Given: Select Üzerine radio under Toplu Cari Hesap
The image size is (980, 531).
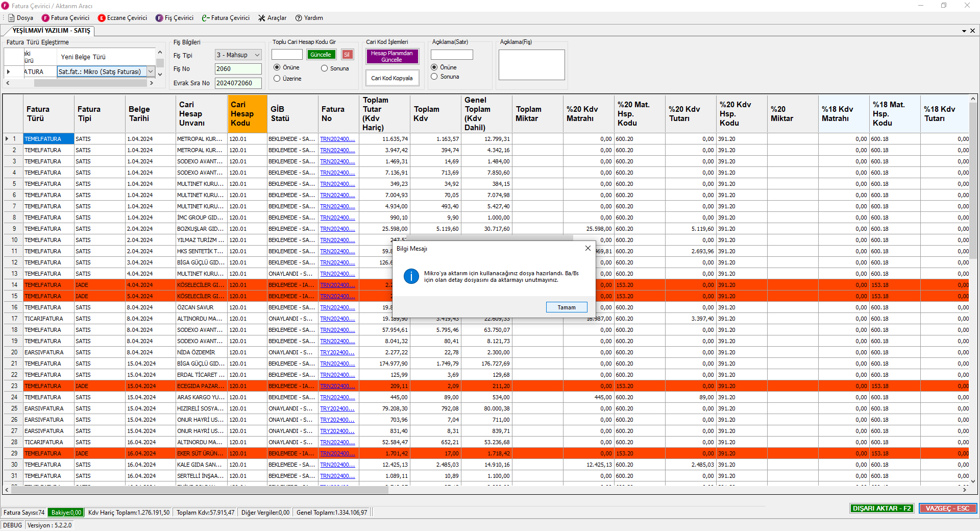Looking at the screenshot, I should pyautogui.click(x=277, y=79).
